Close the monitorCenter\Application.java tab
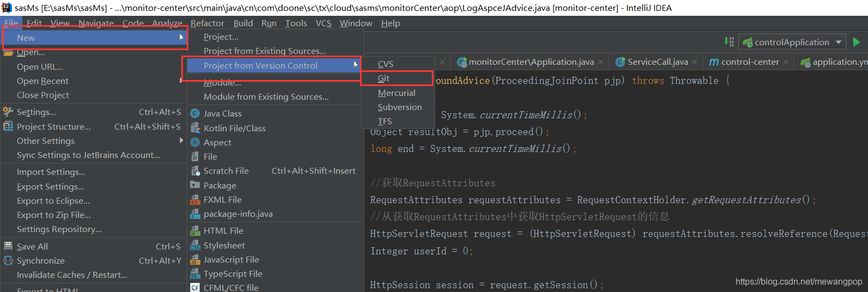 [601, 62]
